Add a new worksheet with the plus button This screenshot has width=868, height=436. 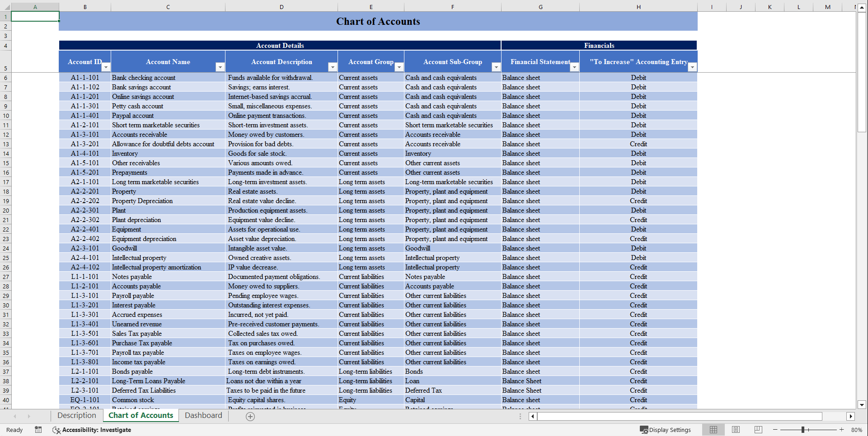pyautogui.click(x=250, y=416)
